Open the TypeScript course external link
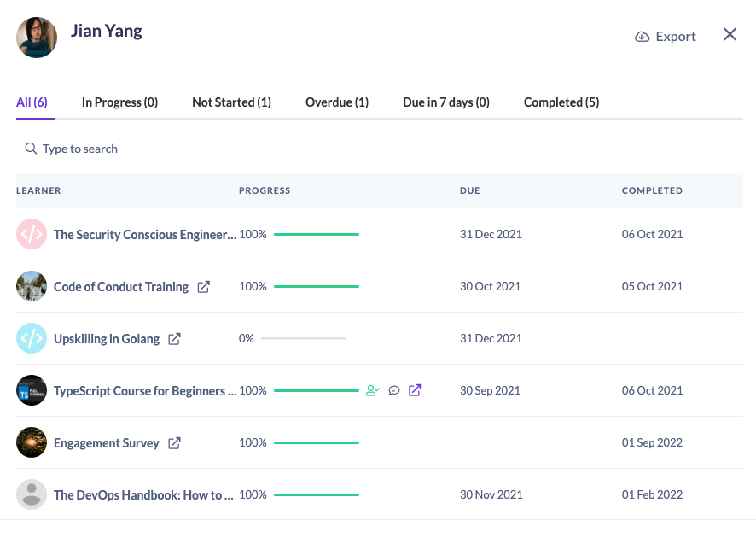756x544 pixels. tap(415, 390)
